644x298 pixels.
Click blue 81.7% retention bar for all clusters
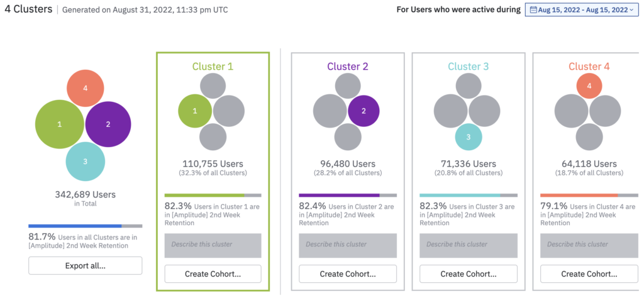point(75,226)
